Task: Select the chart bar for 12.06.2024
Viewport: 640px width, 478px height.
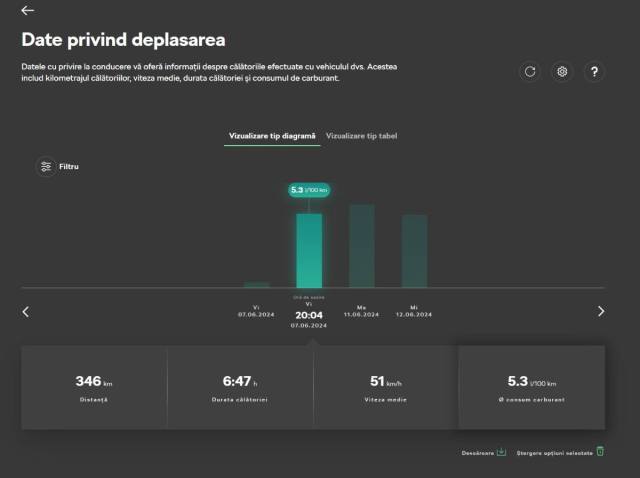Action: tap(414, 250)
